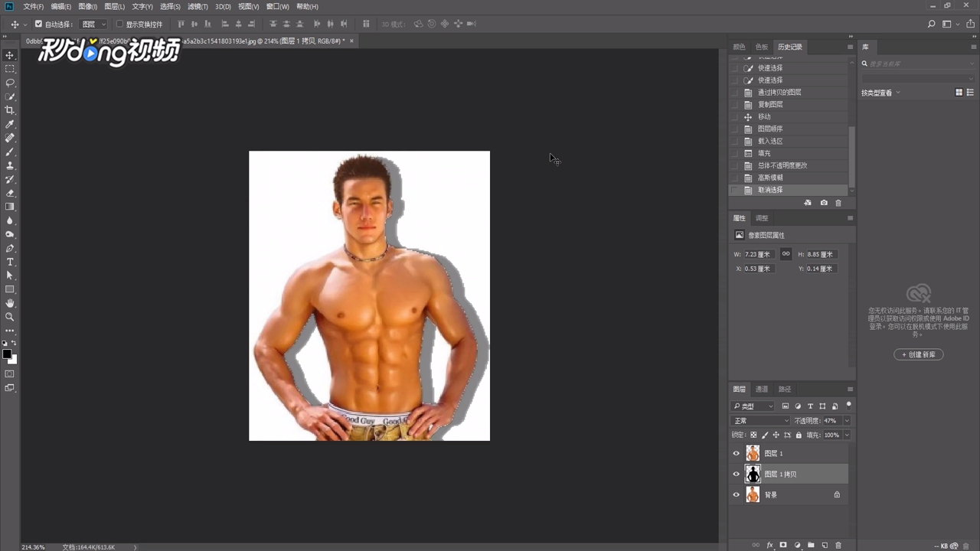Open the auto-select 图层 dropdown in options bar
Image resolution: width=980 pixels, height=551 pixels.
tap(94, 24)
